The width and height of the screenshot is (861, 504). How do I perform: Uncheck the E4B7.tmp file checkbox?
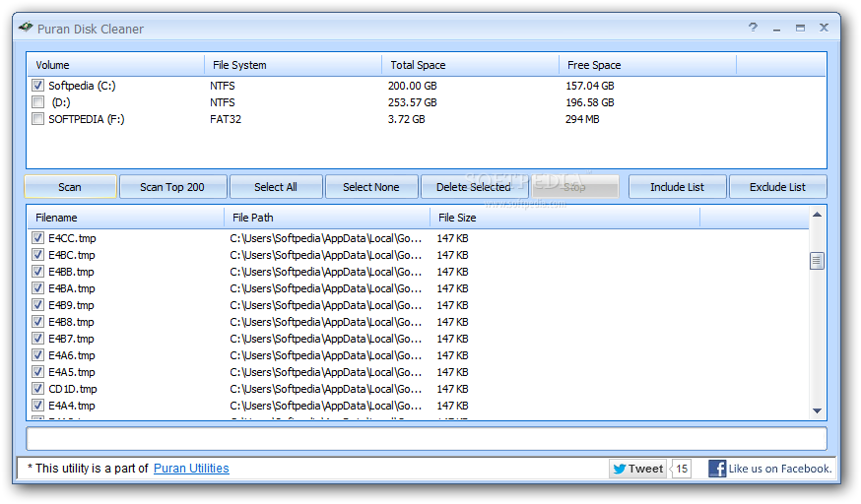coord(37,339)
